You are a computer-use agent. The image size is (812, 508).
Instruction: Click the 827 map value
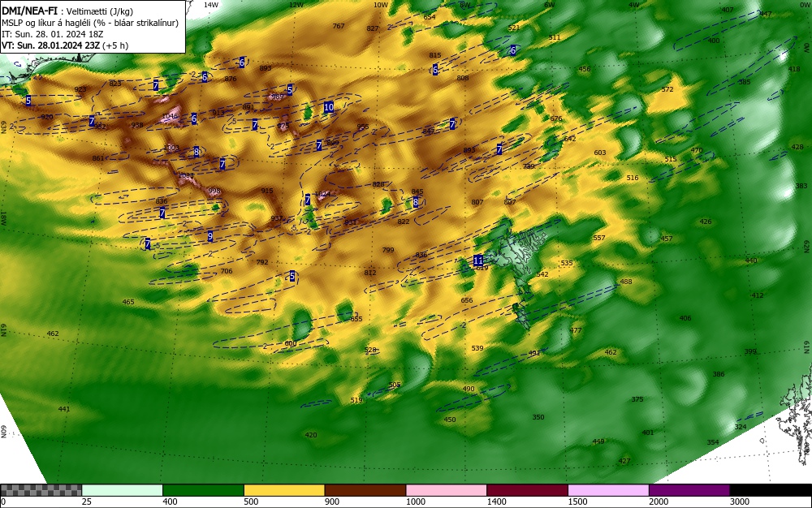[x=373, y=28]
